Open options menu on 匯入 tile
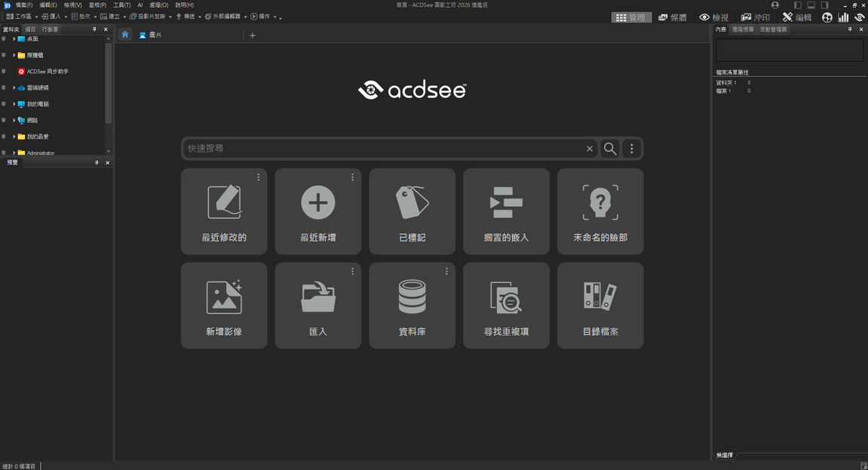Image resolution: width=868 pixels, height=470 pixels. coord(352,272)
